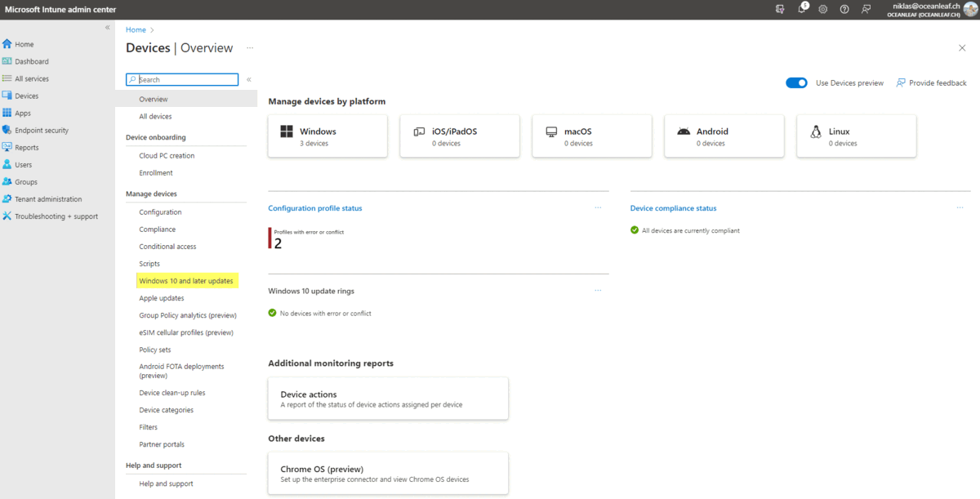This screenshot has height=499, width=980.
Task: Select Help and support menu item
Action: 167,483
